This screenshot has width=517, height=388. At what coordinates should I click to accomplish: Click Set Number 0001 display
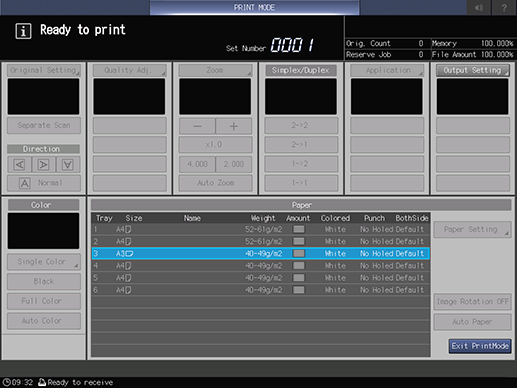click(292, 45)
